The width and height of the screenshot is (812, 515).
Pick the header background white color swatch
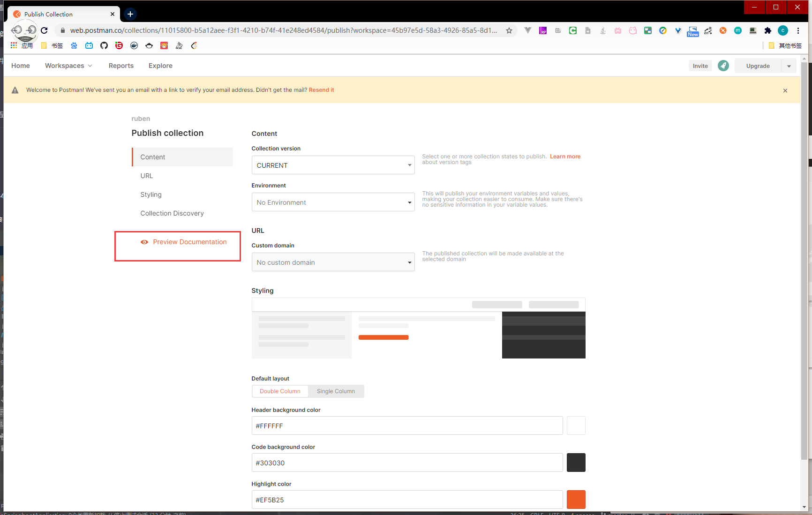click(x=576, y=425)
